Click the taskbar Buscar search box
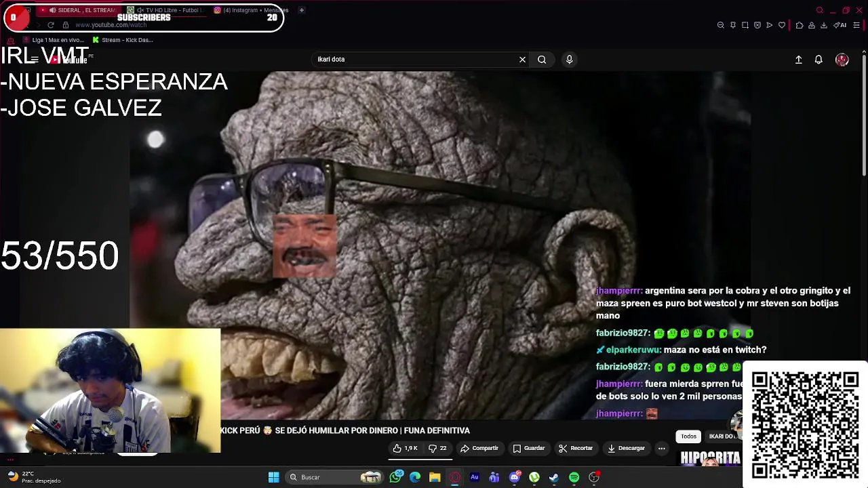 [334, 477]
